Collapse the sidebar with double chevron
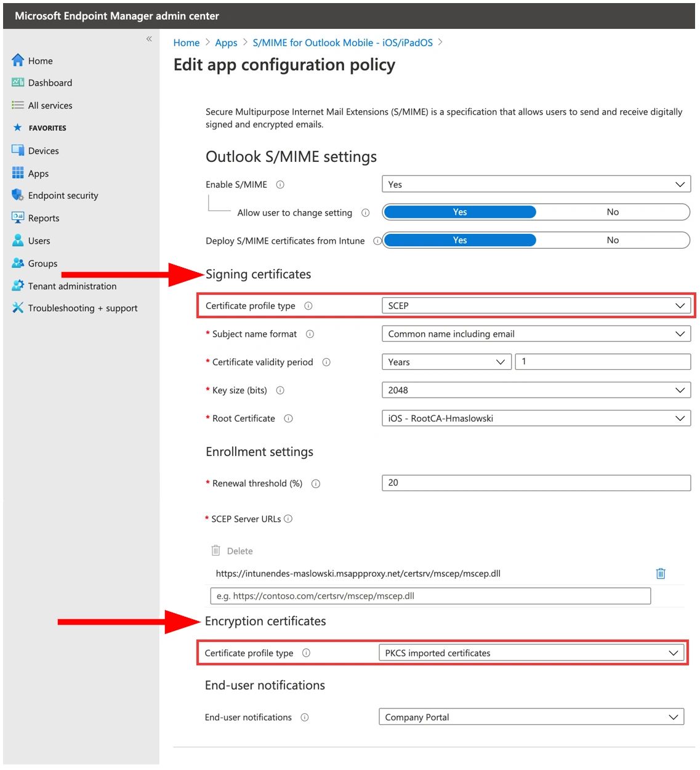This screenshot has width=700, height=770. click(149, 39)
